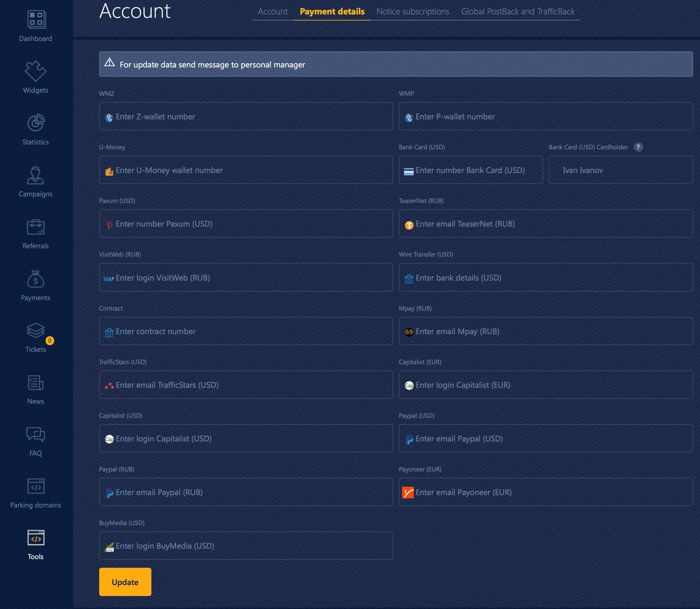Open the News sidebar icon
Image resolution: width=700 pixels, height=609 pixels.
pyautogui.click(x=36, y=383)
